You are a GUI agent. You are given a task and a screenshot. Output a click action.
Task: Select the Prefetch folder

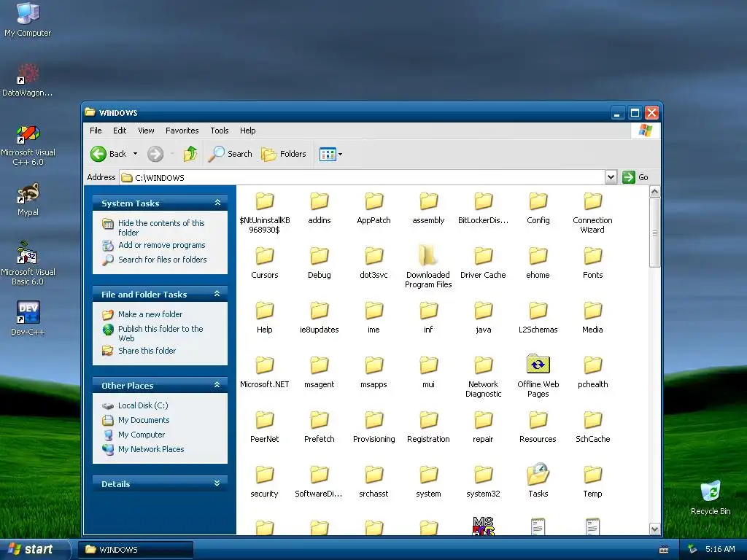(320, 427)
